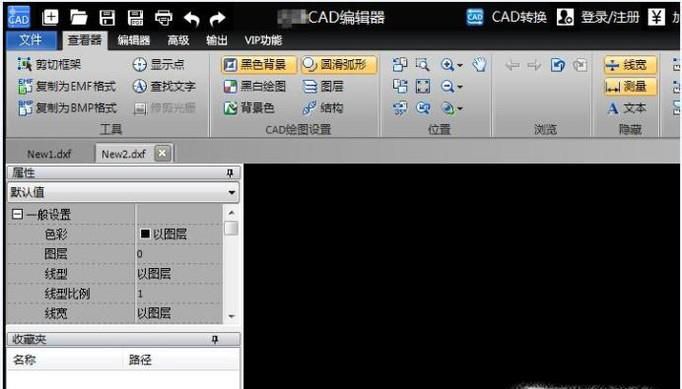Switch to the New1.dxf tab
This screenshot has height=389, width=682.
[x=49, y=154]
